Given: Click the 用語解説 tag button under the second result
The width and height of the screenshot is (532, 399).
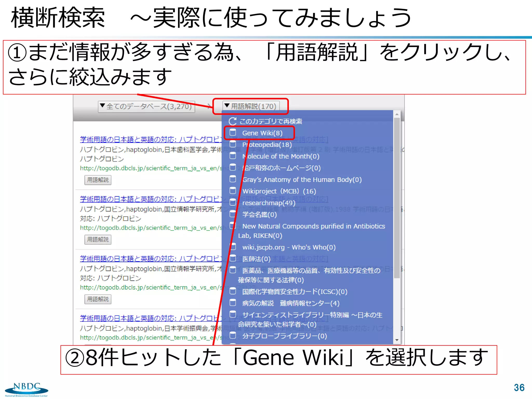Looking at the screenshot, I should 98,240.
